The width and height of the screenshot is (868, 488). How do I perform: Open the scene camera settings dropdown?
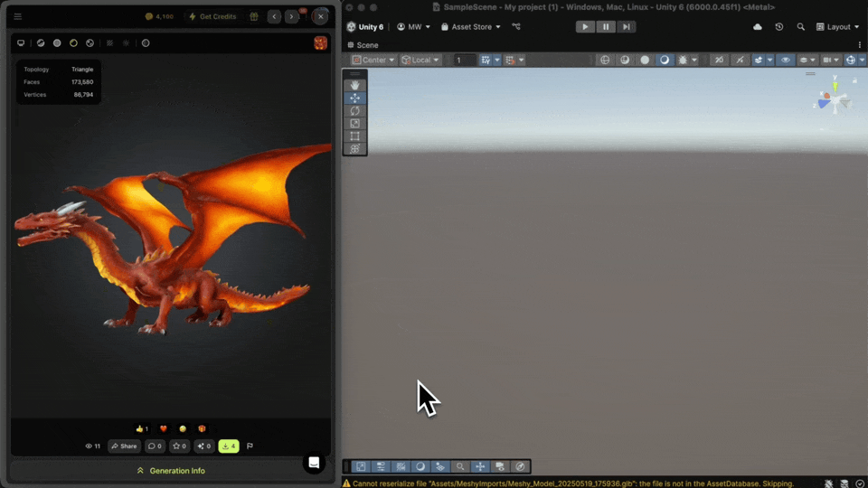click(831, 60)
